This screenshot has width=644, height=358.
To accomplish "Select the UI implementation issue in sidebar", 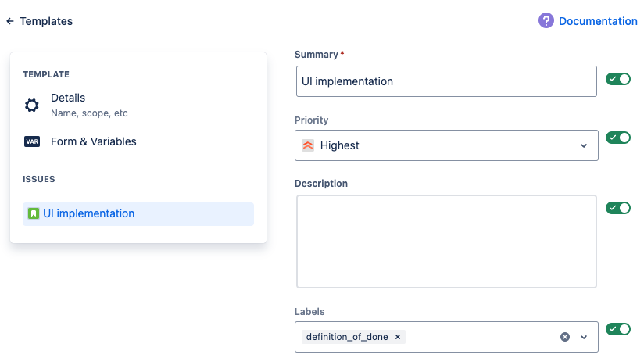I will coord(88,213).
